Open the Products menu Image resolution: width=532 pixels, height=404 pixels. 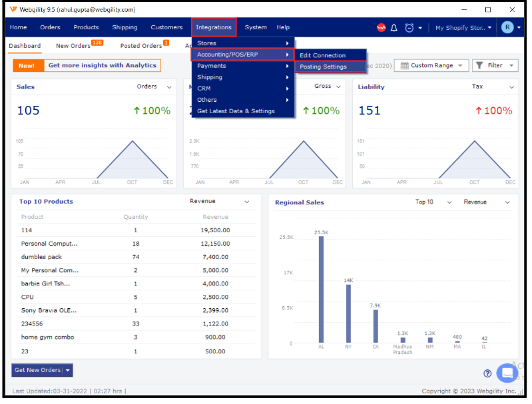(86, 27)
